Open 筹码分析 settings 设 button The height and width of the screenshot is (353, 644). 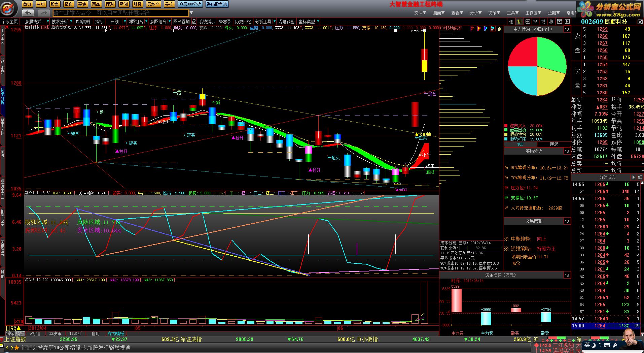point(567,151)
